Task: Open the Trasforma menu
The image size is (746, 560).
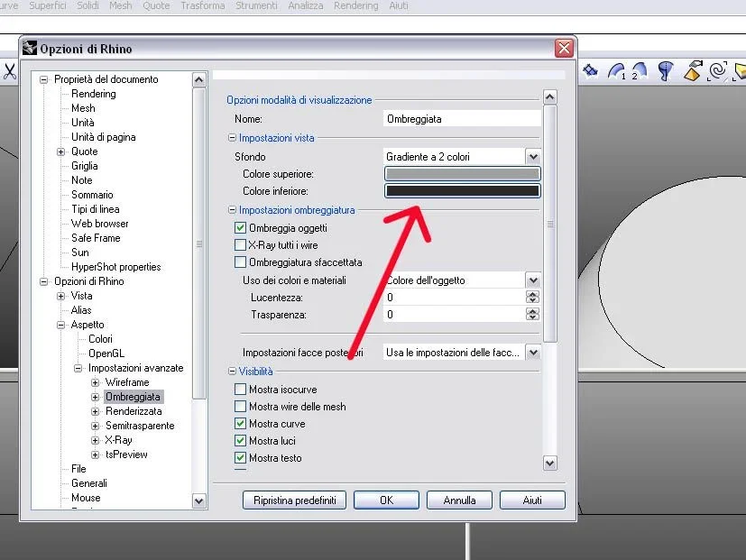Action: (x=203, y=5)
